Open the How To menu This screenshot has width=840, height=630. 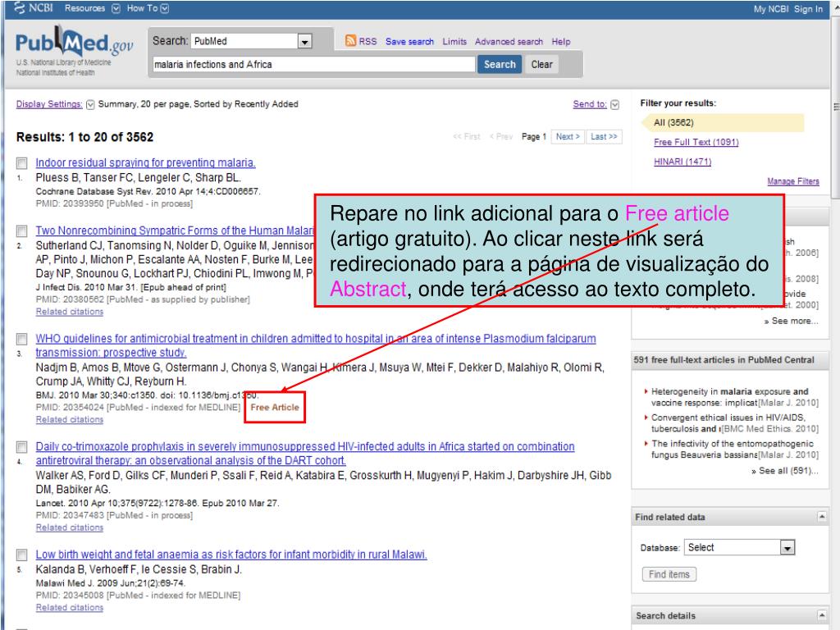142,8
